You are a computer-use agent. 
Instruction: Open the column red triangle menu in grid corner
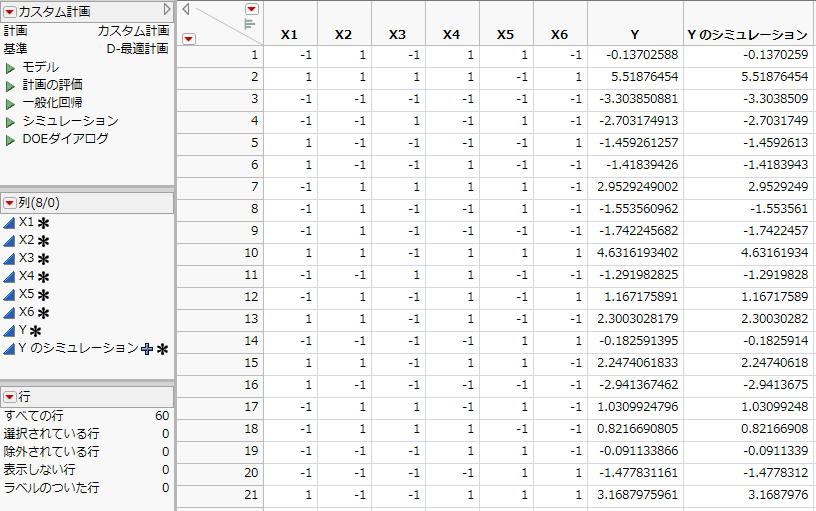[252, 9]
